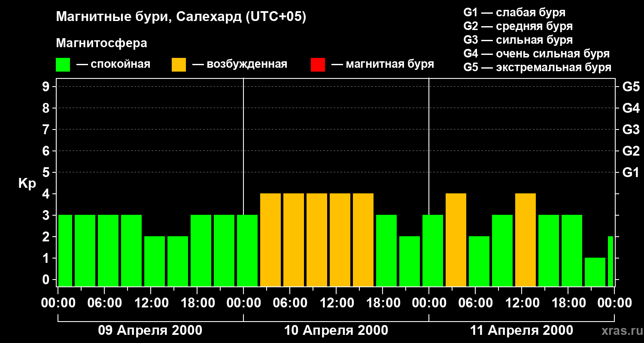Select the title 'Магнитные бури, Салехард (UTC+05)'

181,17
